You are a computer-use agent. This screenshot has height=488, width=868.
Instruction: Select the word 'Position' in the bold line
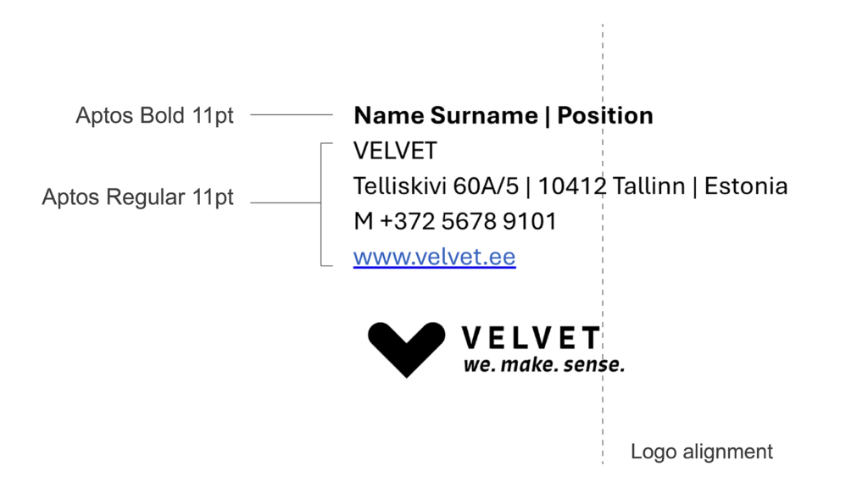605,115
